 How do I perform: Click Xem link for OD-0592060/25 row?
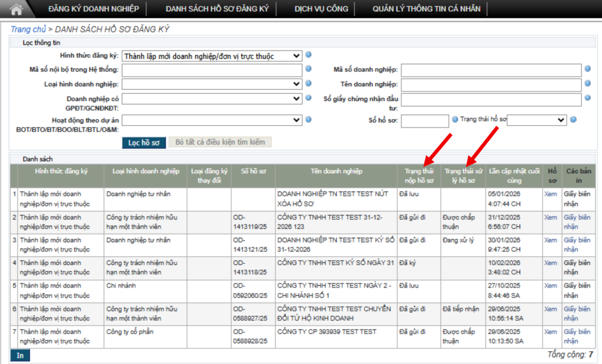pyautogui.click(x=551, y=286)
